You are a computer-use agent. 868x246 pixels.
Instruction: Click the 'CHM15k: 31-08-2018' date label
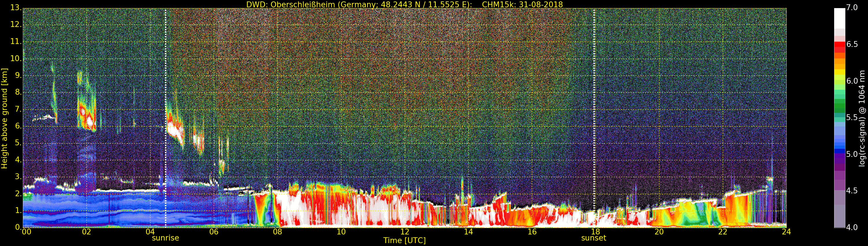(x=522, y=4)
